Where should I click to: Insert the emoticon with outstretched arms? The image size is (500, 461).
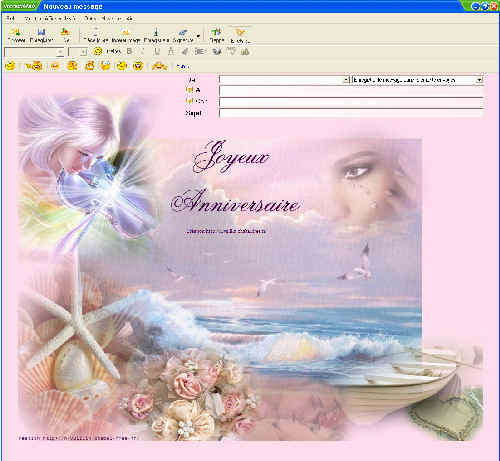[x=159, y=66]
